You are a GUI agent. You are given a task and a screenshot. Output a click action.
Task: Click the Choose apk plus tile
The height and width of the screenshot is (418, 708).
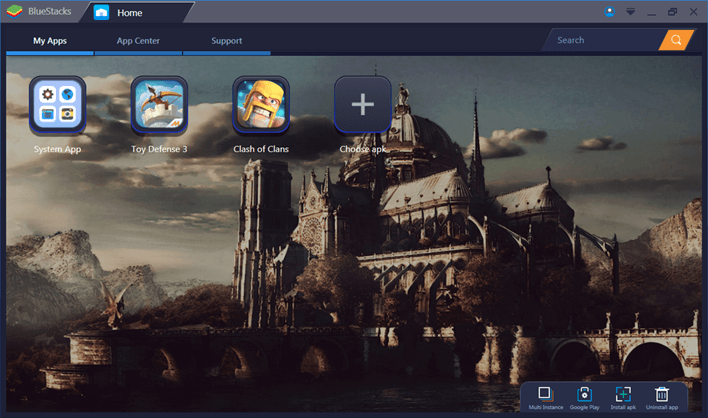pos(362,105)
